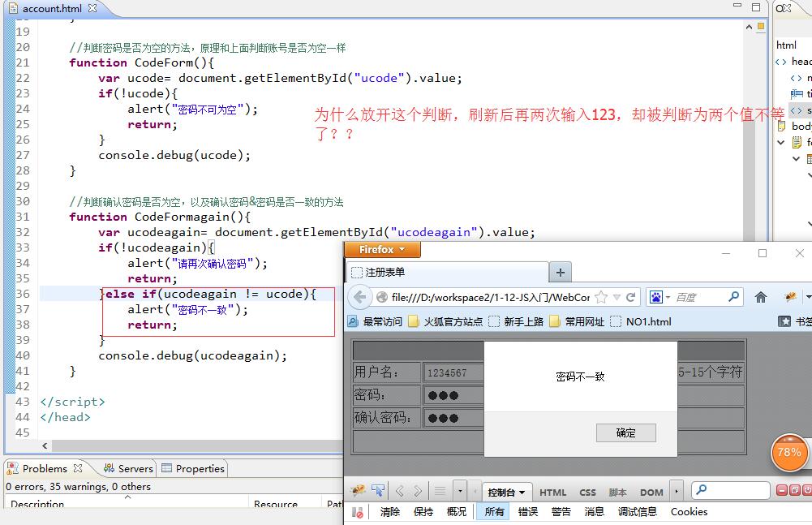
Task: Go back with Firefox's back arrow
Action: [359, 297]
